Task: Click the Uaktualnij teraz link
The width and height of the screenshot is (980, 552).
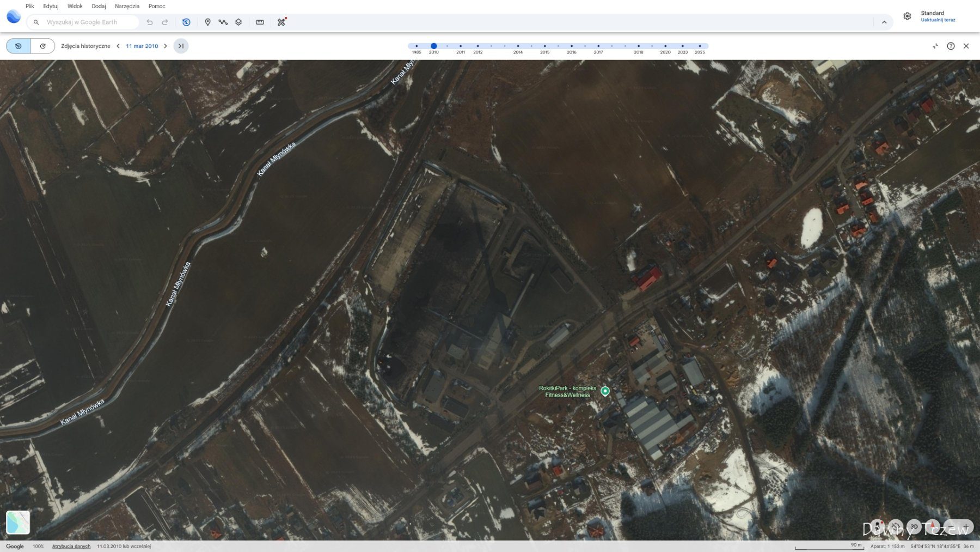Action: [938, 20]
